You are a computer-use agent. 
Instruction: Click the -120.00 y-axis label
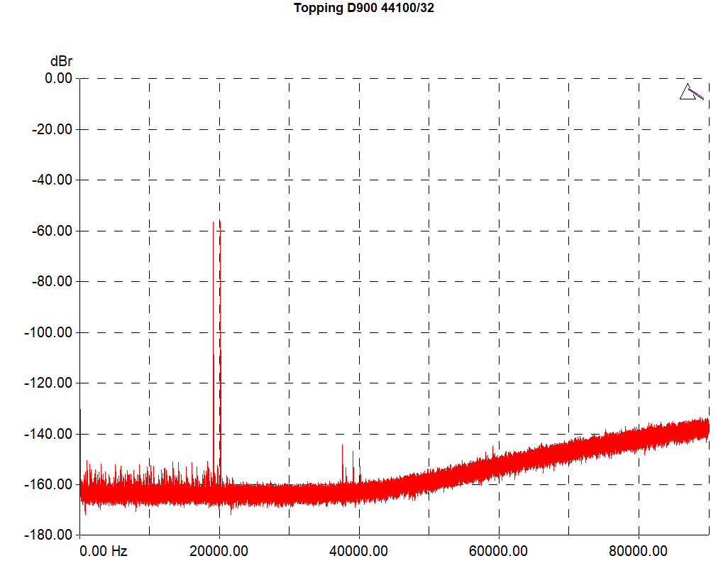[49, 383]
